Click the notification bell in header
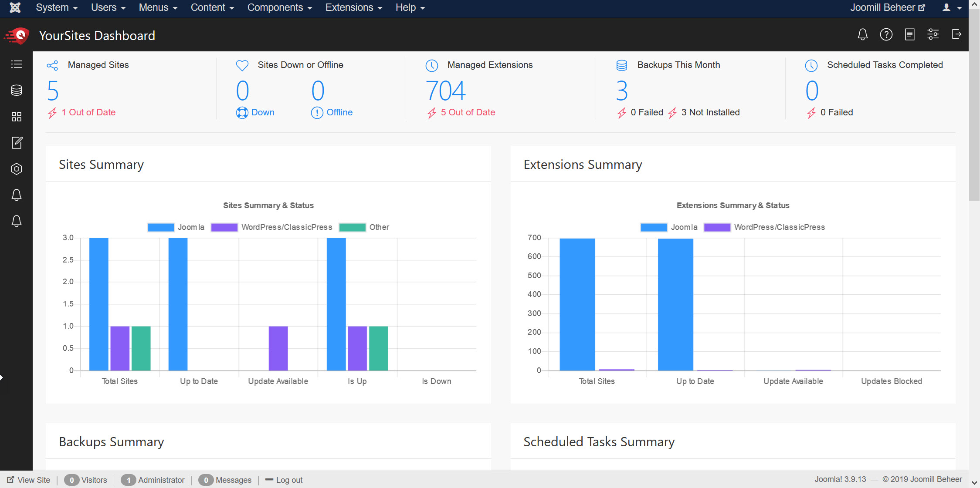The width and height of the screenshot is (980, 488). (x=862, y=35)
